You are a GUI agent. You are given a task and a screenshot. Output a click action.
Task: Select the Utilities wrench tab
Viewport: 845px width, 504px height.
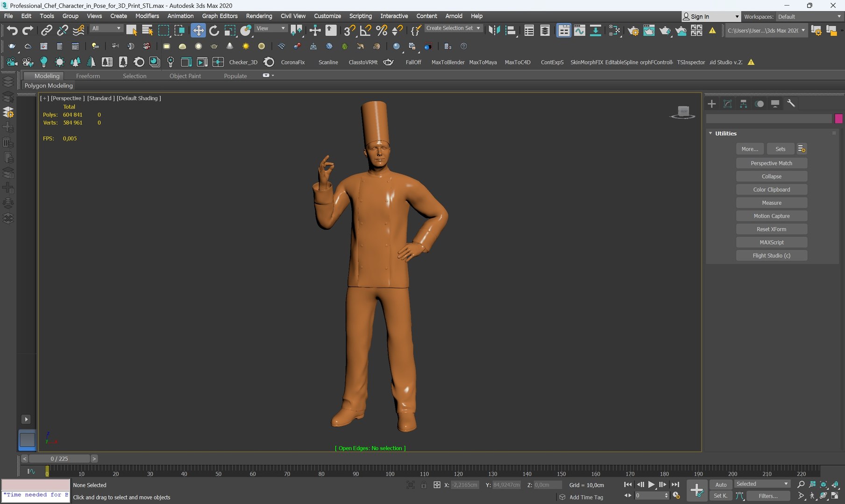pos(791,104)
